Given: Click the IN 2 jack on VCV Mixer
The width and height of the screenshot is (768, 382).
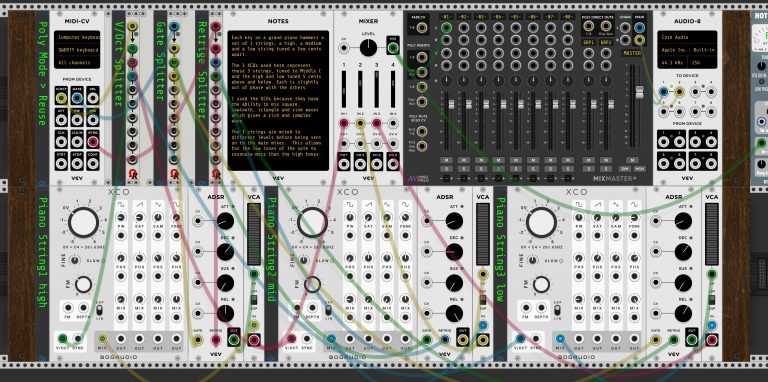Looking at the screenshot, I should coord(360,123).
